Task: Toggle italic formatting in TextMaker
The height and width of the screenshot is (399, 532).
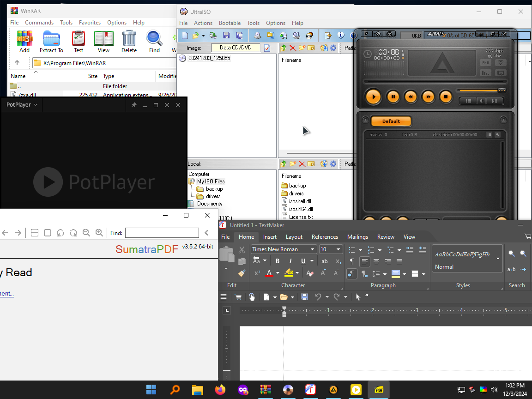Action: pyautogui.click(x=290, y=261)
